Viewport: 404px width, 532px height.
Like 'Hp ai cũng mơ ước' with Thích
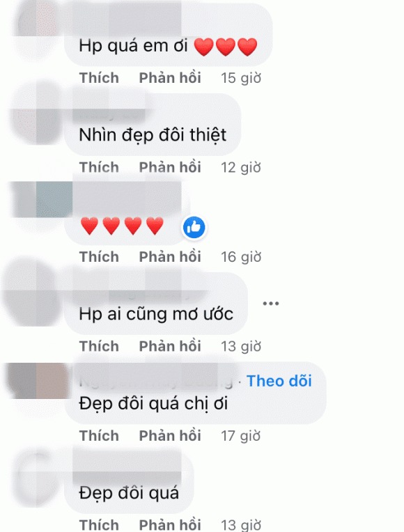[x=99, y=346]
